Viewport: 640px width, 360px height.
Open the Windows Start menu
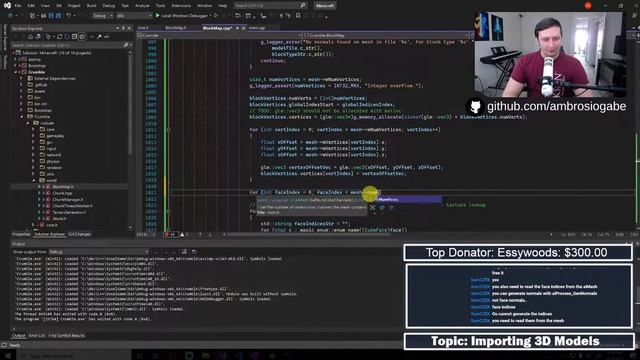coord(8,355)
